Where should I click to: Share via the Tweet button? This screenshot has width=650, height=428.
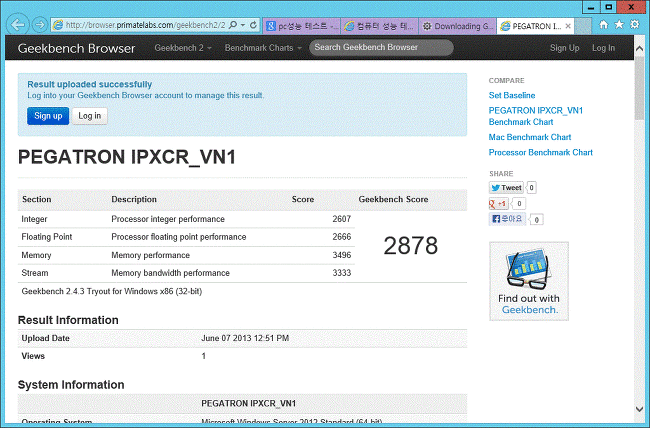(506, 187)
